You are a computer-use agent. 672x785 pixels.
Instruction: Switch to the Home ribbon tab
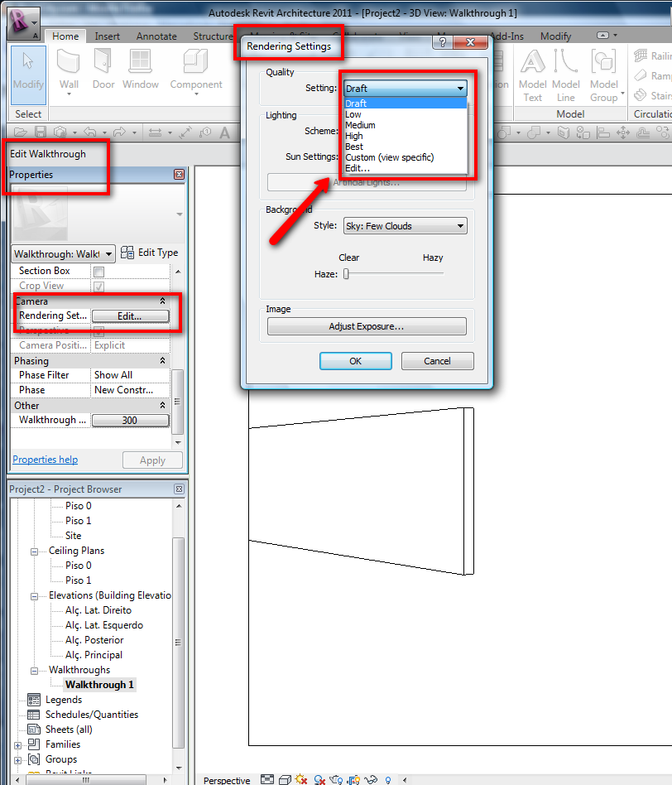pyautogui.click(x=65, y=36)
